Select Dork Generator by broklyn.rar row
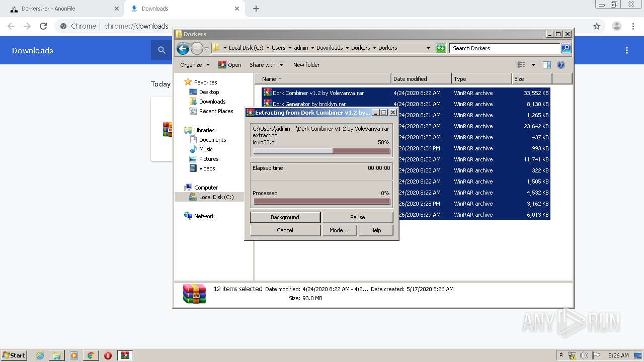 [x=406, y=104]
